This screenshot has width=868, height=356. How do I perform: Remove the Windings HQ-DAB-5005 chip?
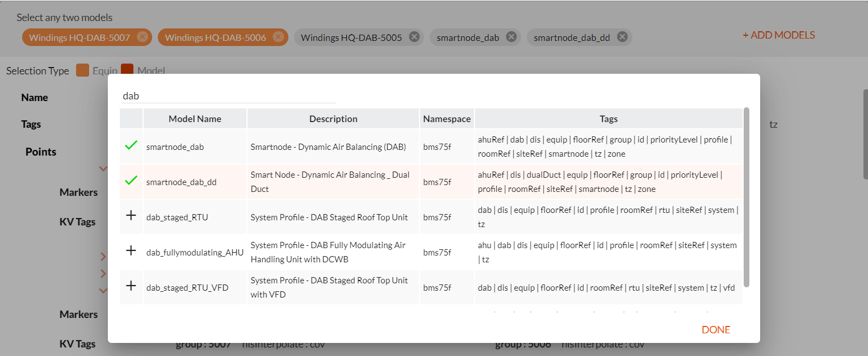pyautogui.click(x=414, y=37)
